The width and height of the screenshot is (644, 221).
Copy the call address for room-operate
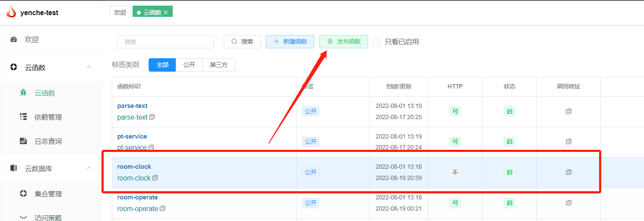568,203
